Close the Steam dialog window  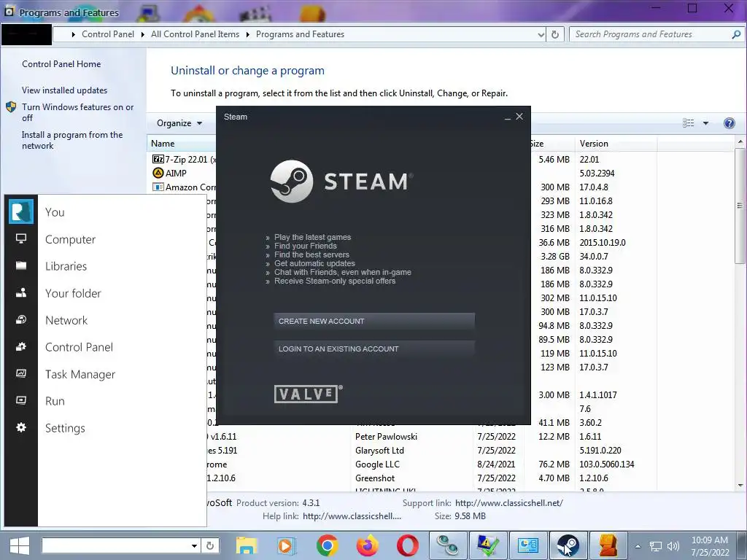519,117
